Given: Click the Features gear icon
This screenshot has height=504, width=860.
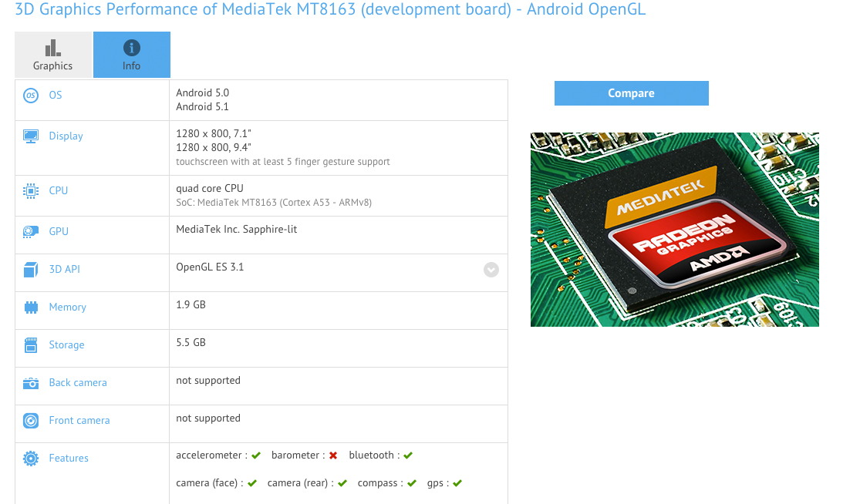Looking at the screenshot, I should pyautogui.click(x=31, y=459).
